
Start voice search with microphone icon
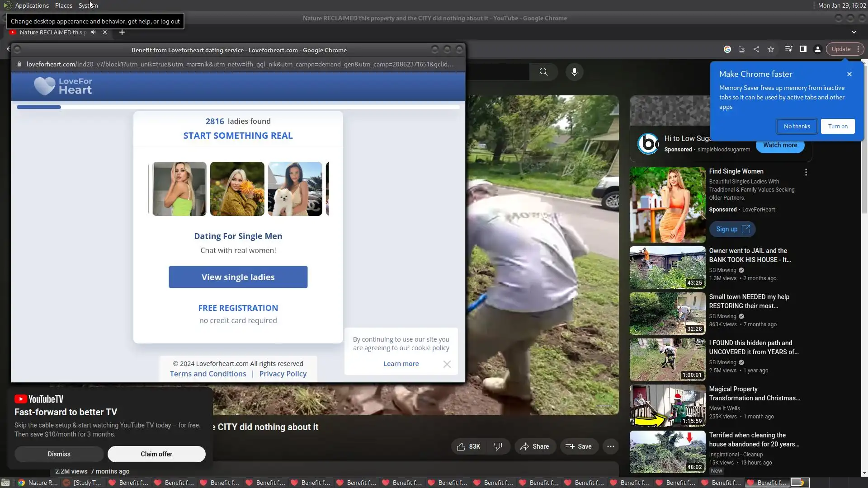coord(574,72)
